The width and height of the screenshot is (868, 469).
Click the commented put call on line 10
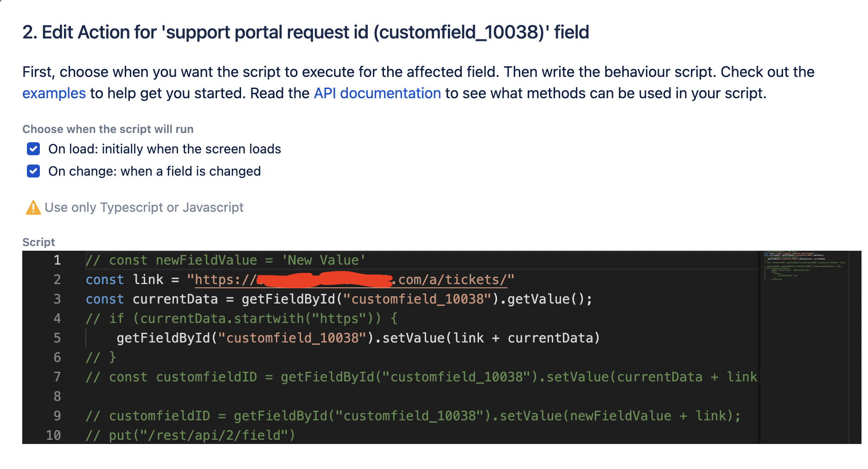(x=191, y=435)
